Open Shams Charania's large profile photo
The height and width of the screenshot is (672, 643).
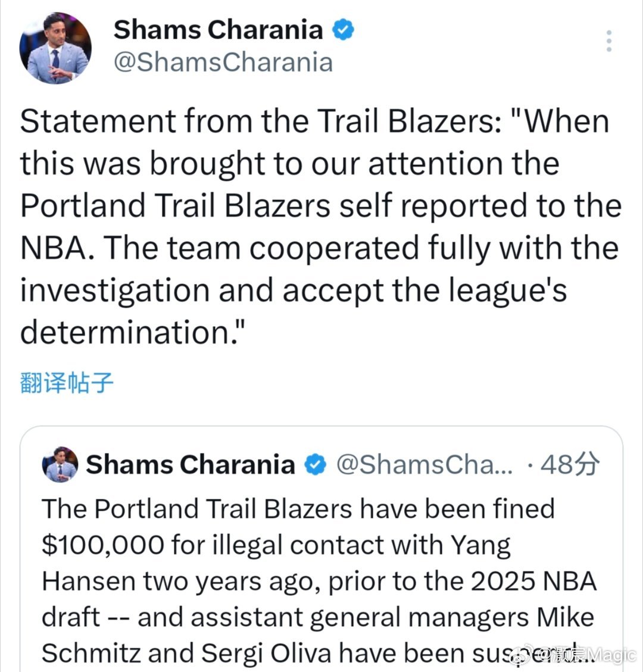click(x=55, y=48)
